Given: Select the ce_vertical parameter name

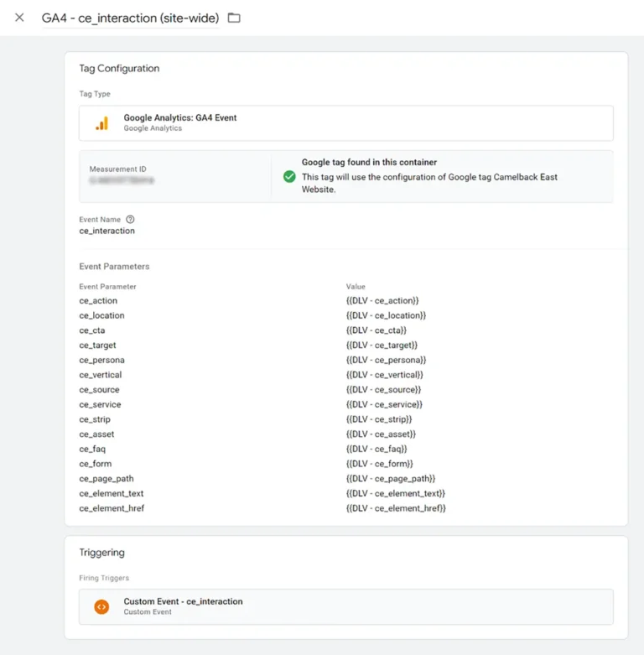Looking at the screenshot, I should (101, 375).
